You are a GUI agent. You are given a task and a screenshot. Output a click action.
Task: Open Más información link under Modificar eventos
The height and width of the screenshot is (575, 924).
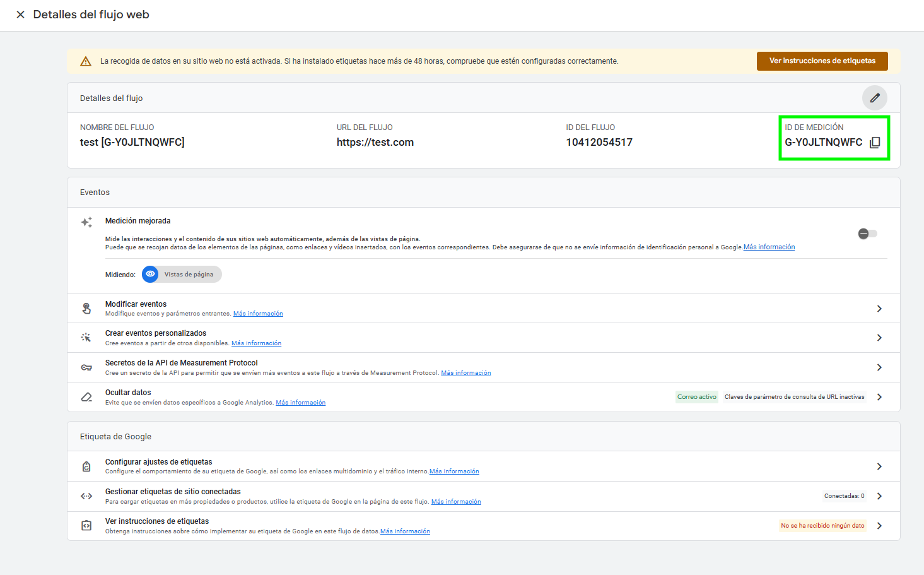(x=258, y=314)
